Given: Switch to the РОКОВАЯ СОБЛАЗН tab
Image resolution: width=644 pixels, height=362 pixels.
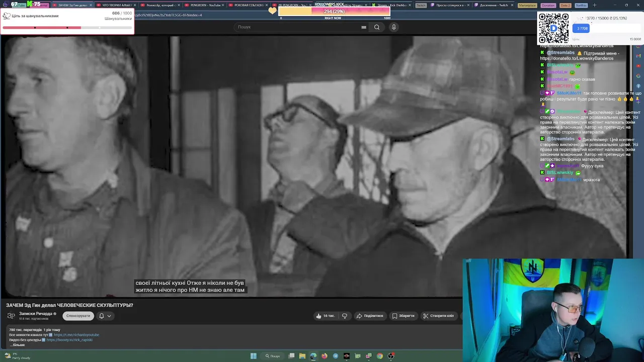Looking at the screenshot, I should [248, 5].
